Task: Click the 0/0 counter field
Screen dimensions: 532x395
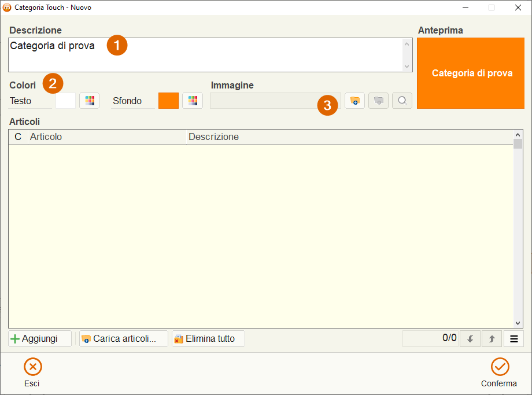Action: click(430, 339)
